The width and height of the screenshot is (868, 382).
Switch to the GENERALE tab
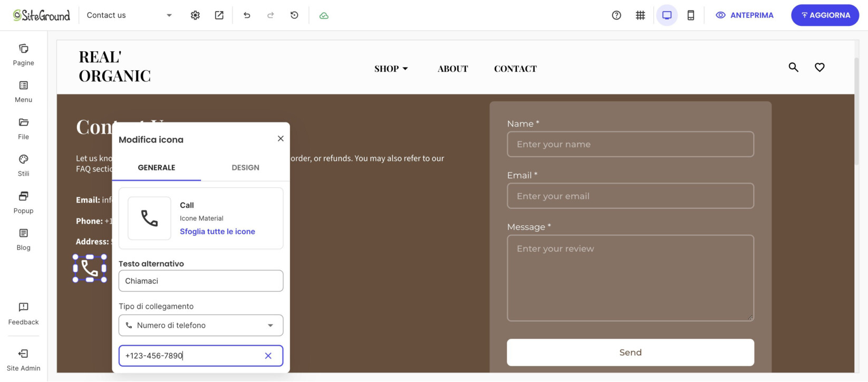[157, 168]
